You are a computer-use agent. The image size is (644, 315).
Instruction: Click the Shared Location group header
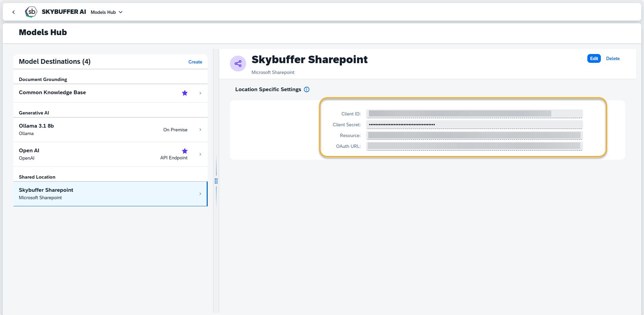37,177
